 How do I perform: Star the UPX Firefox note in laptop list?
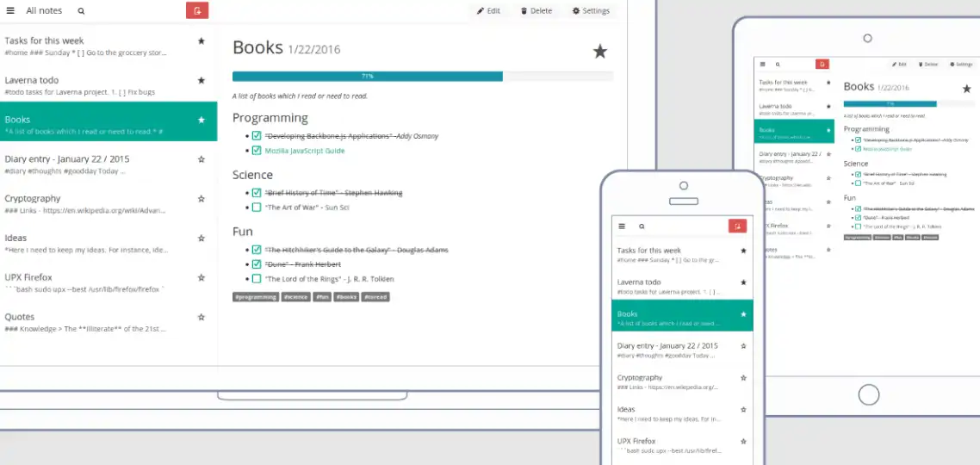pos(202,277)
